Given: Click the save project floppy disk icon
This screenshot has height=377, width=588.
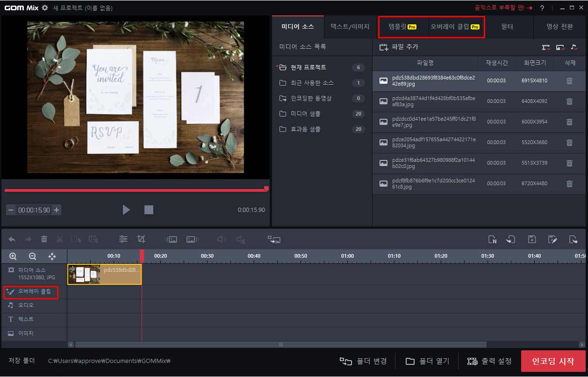Looking at the screenshot, I should point(532,239).
